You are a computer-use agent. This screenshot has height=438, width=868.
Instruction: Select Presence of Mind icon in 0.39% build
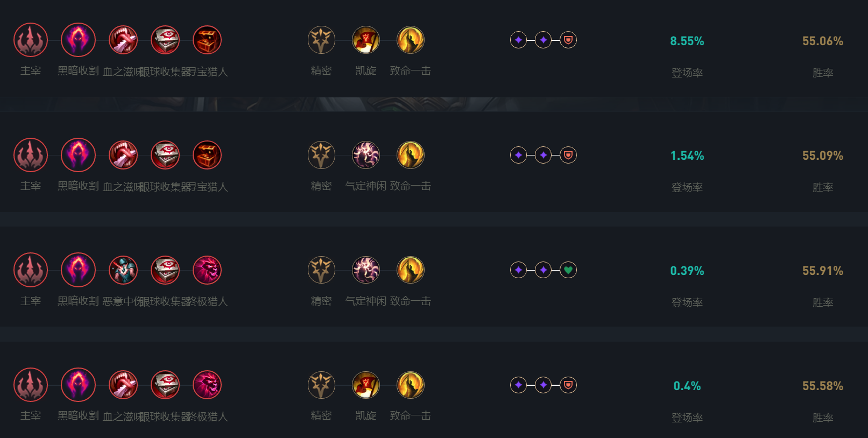(x=366, y=270)
